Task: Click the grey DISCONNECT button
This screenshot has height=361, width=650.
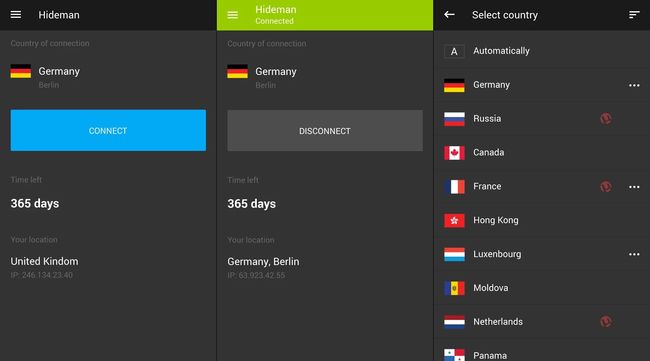Action: tap(325, 131)
